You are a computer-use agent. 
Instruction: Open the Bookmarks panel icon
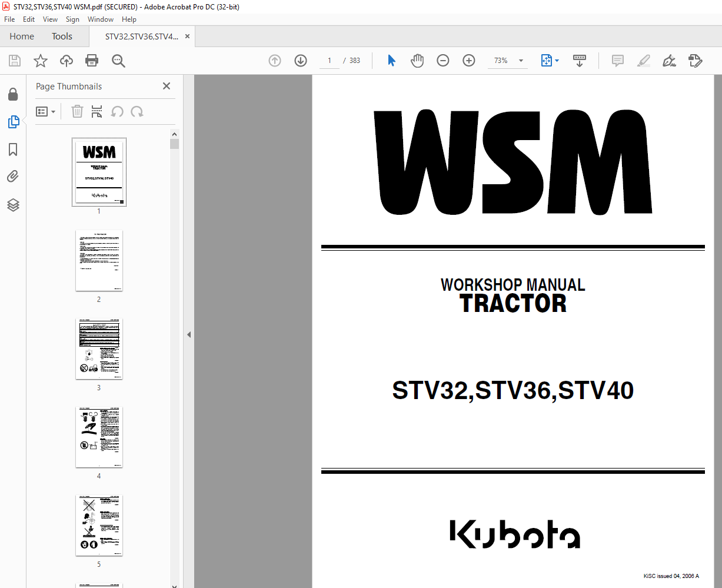pos(13,150)
